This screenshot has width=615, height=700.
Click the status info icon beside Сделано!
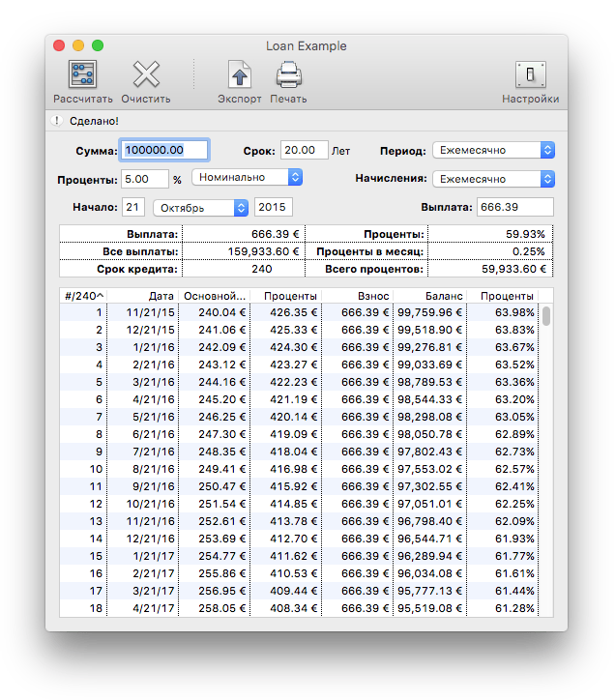coord(56,121)
